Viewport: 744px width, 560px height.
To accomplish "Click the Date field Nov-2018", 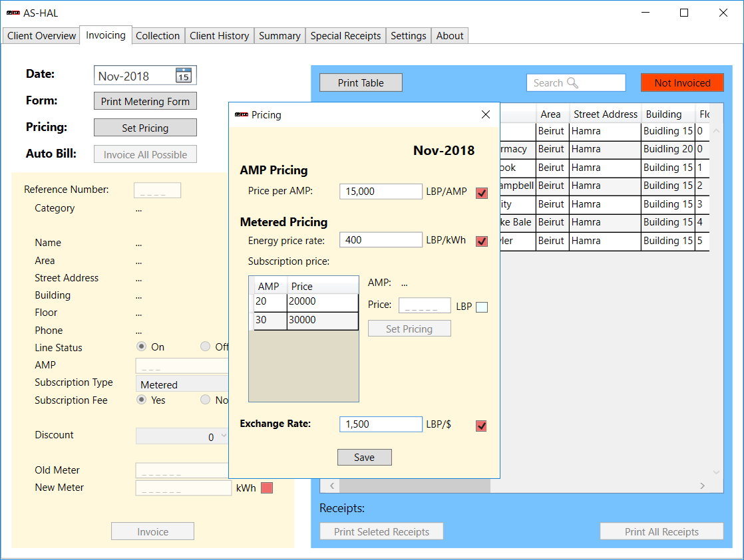I will (145, 76).
